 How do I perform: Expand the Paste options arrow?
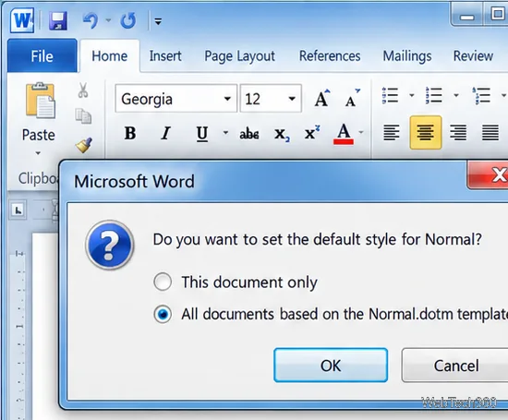38,152
